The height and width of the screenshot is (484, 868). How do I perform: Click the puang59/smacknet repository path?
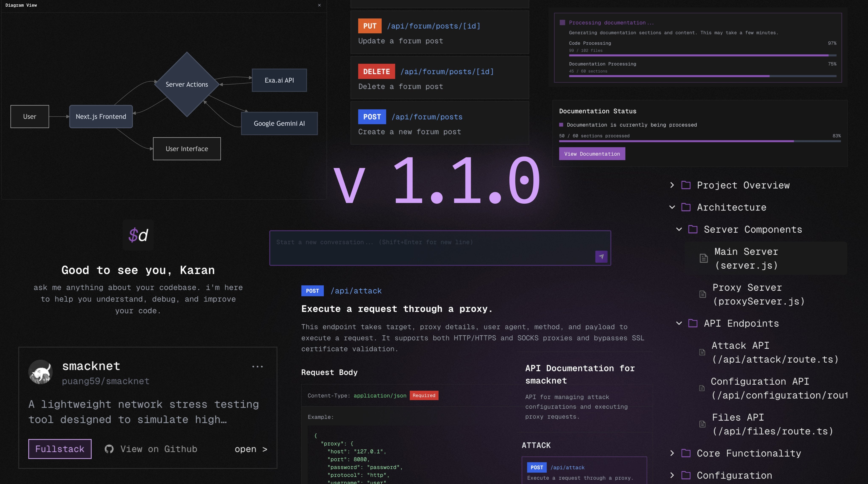106,381
